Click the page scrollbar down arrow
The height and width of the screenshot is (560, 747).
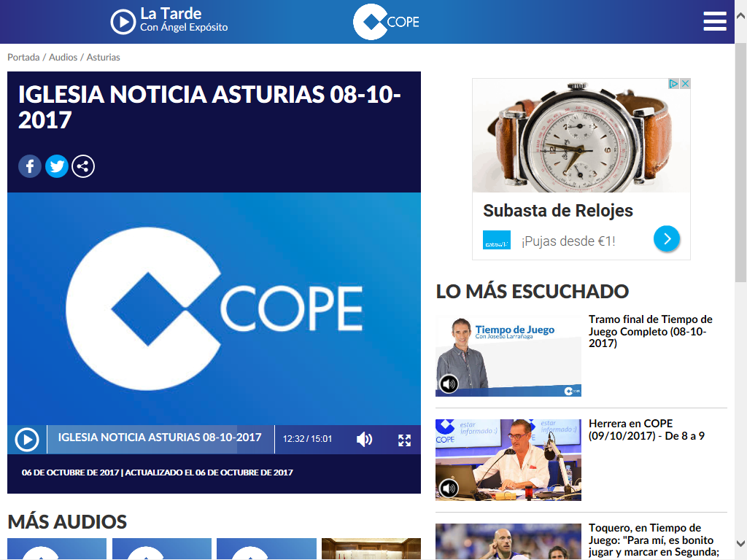point(741,543)
